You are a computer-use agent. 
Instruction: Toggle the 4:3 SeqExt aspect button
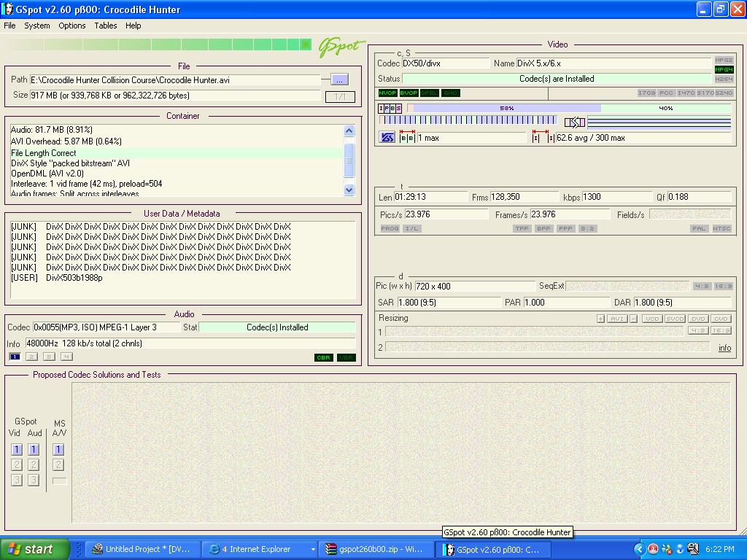pyautogui.click(x=702, y=286)
